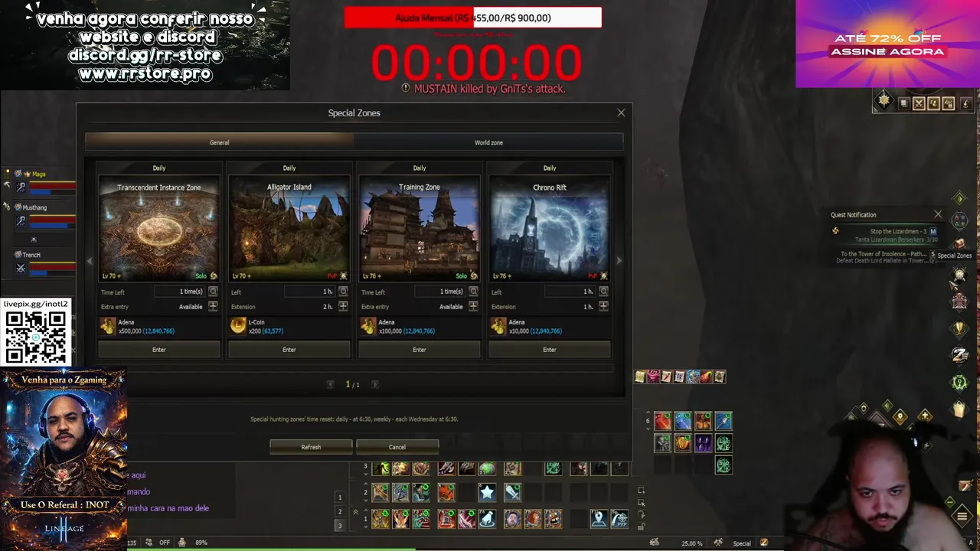The width and height of the screenshot is (980, 551).
Task: Open Transcendent Instance Zone thumbnail
Action: [x=158, y=230]
